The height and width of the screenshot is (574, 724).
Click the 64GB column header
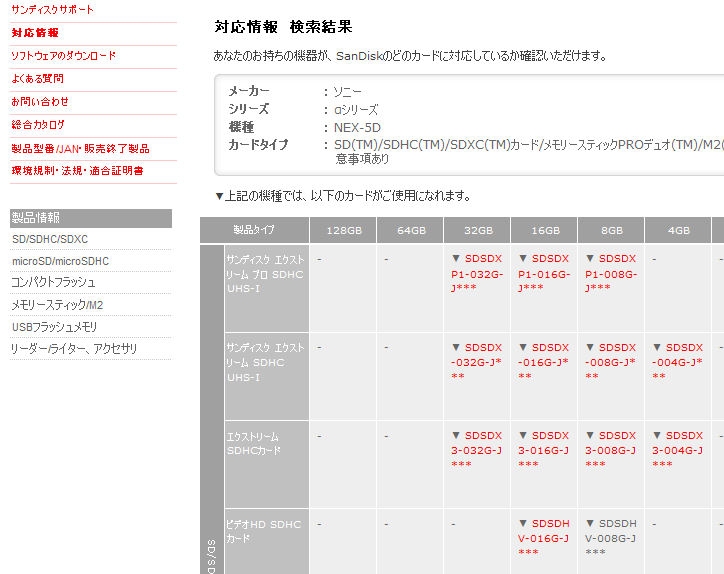[x=410, y=230]
